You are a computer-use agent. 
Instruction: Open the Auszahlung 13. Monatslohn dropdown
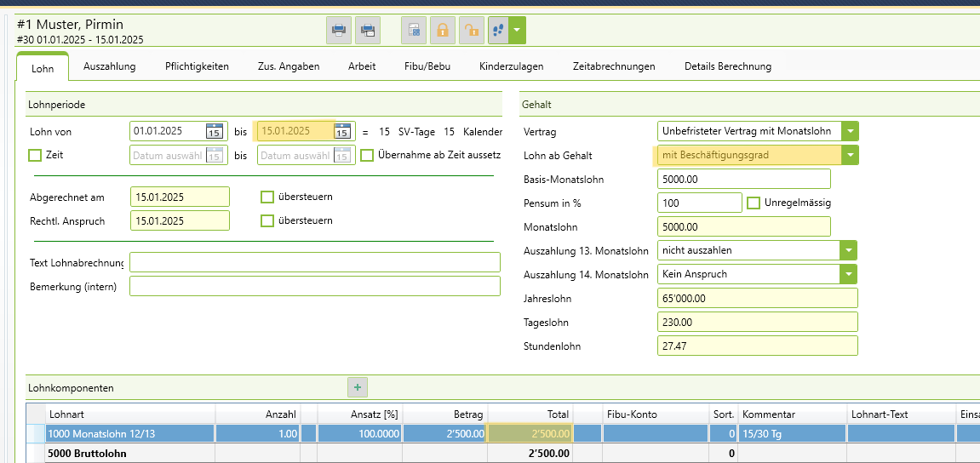[847, 250]
